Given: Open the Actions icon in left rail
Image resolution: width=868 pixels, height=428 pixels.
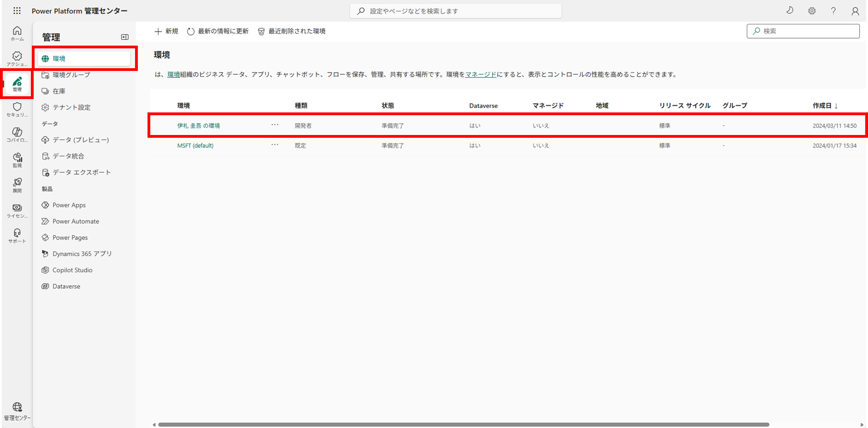Looking at the screenshot, I should tap(17, 59).
